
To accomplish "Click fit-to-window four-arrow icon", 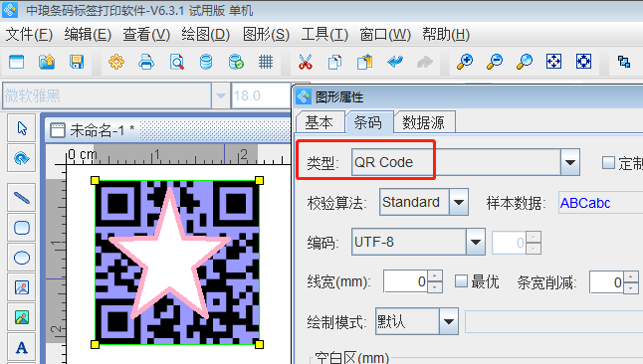I will (553, 62).
